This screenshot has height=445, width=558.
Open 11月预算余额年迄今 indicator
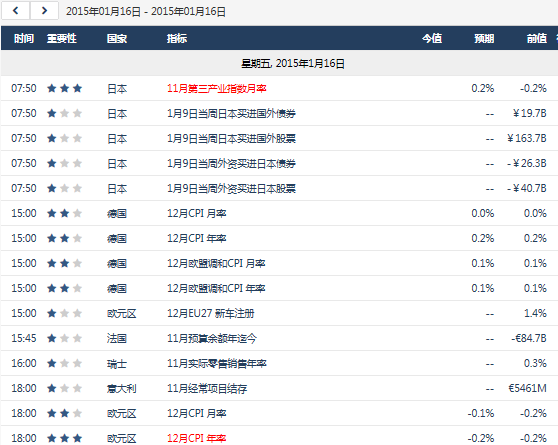[x=212, y=338]
